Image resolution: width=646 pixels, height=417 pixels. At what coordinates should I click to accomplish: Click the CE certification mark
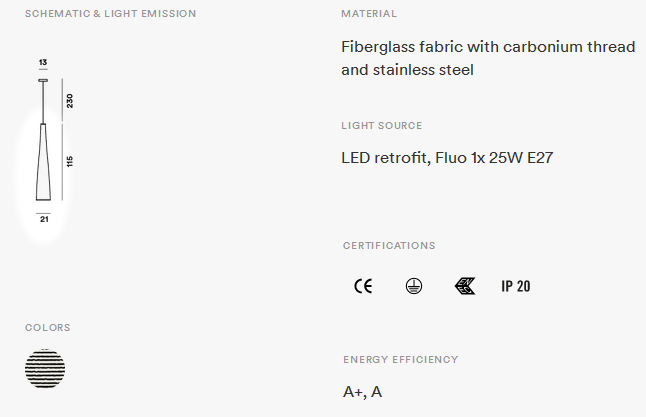pyautogui.click(x=363, y=286)
